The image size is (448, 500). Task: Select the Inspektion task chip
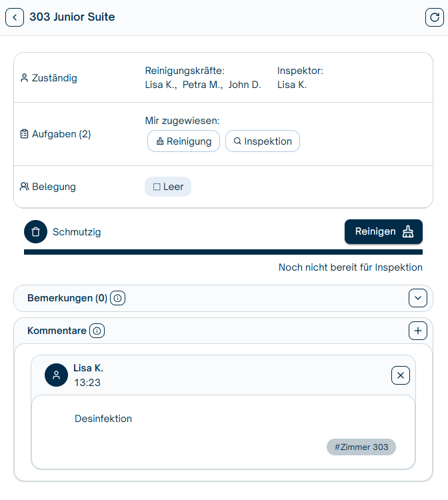tap(263, 141)
